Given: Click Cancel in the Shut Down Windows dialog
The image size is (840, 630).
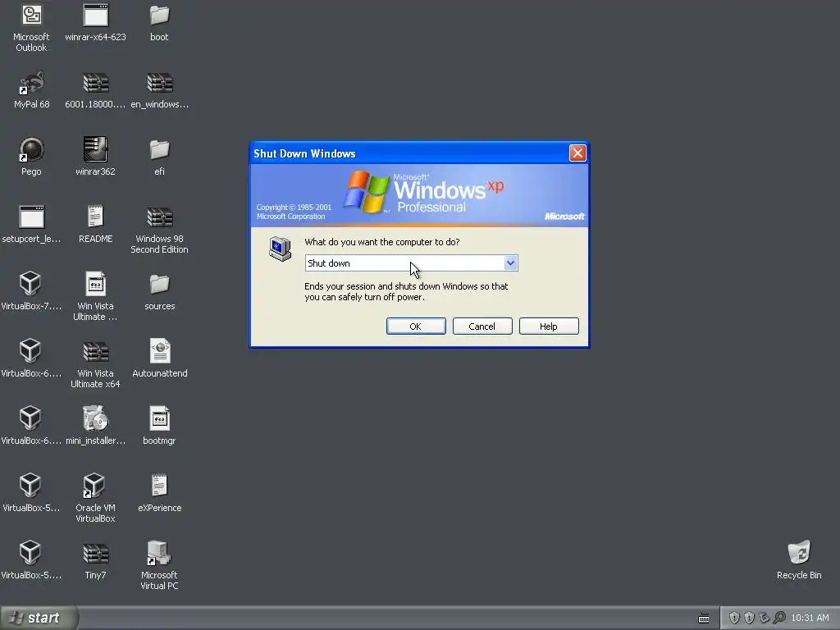Looking at the screenshot, I should tap(482, 326).
